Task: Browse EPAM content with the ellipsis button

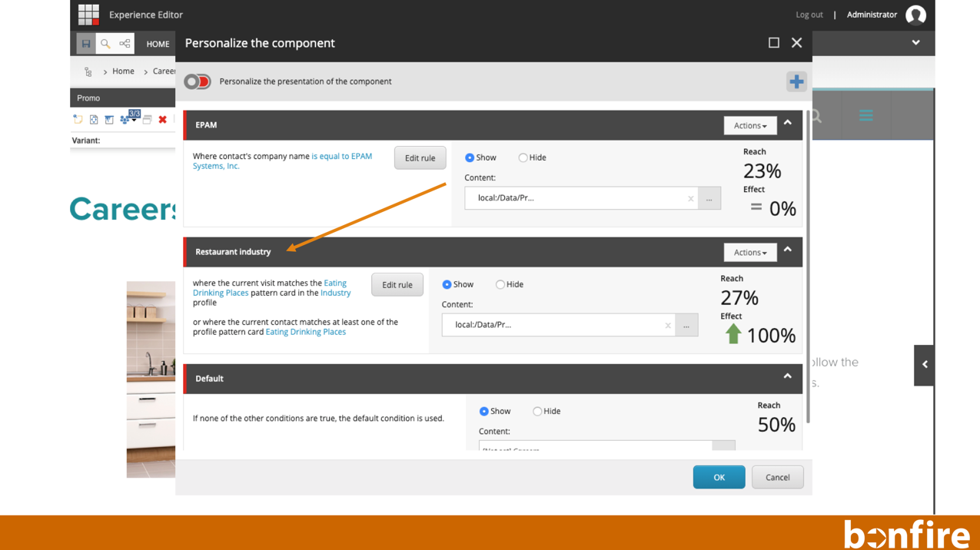Action: pyautogui.click(x=709, y=198)
